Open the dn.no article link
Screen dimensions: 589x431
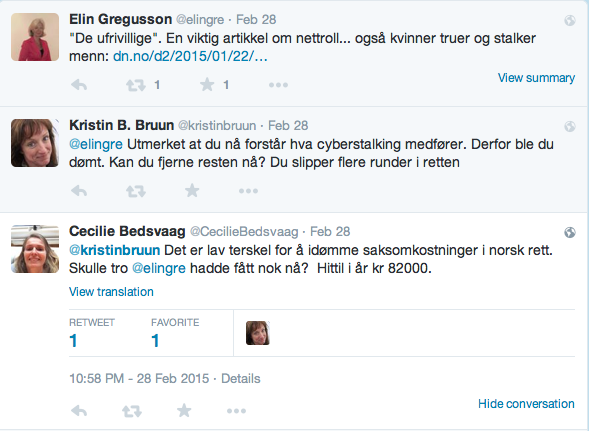(190, 56)
